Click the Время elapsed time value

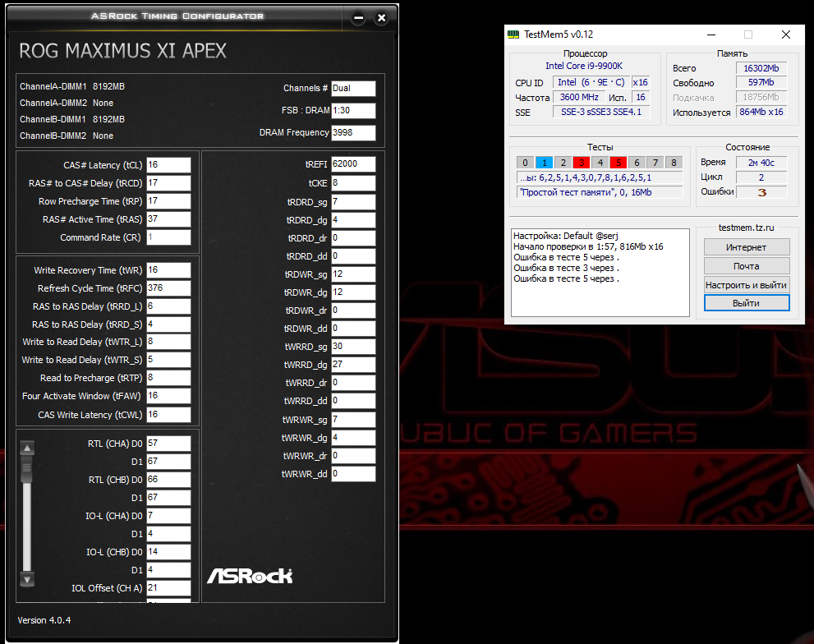pos(761,163)
